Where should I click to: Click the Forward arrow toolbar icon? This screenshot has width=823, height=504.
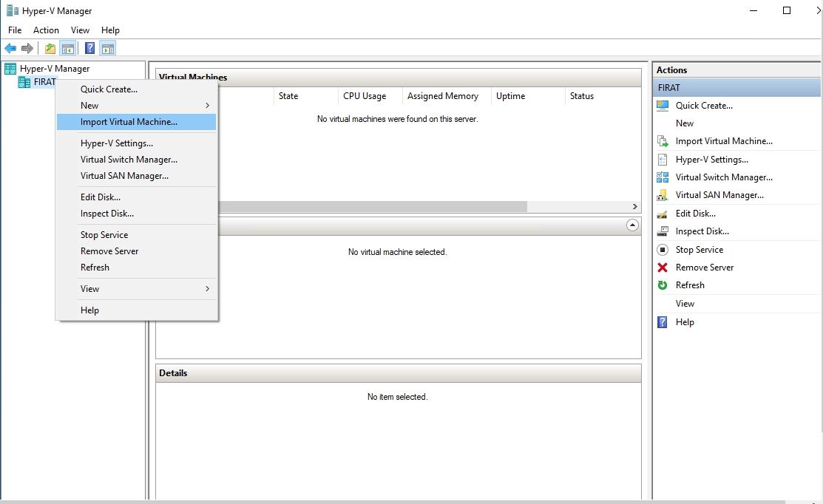point(27,49)
